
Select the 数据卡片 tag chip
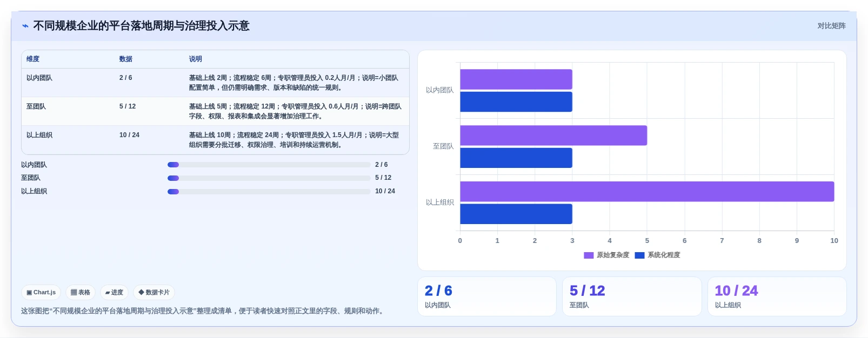coord(154,292)
